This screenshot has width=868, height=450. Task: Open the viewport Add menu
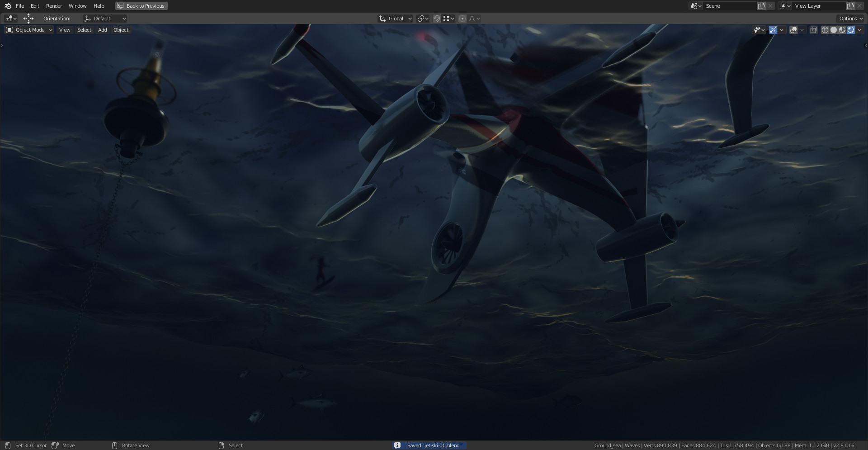(103, 30)
